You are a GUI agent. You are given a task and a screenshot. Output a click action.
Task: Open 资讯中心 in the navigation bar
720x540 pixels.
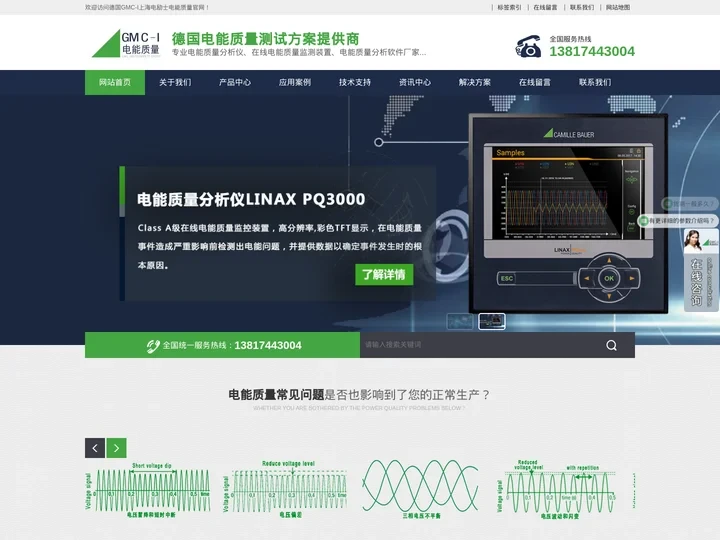(x=415, y=82)
